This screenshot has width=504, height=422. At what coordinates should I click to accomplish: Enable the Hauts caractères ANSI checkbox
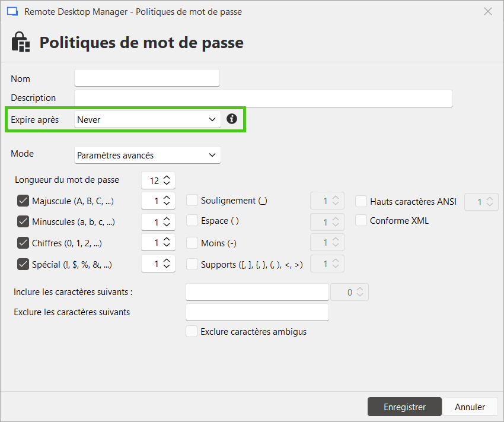coord(361,201)
